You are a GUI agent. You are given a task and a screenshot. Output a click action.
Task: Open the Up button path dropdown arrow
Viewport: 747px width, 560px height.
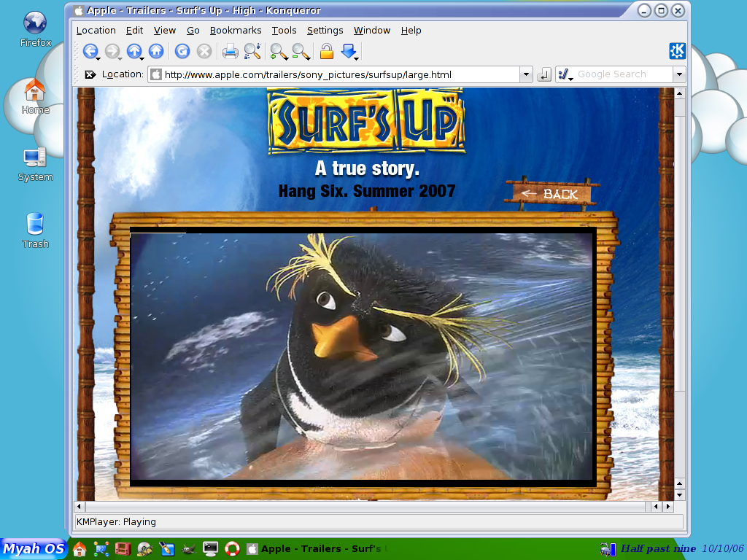142,58
